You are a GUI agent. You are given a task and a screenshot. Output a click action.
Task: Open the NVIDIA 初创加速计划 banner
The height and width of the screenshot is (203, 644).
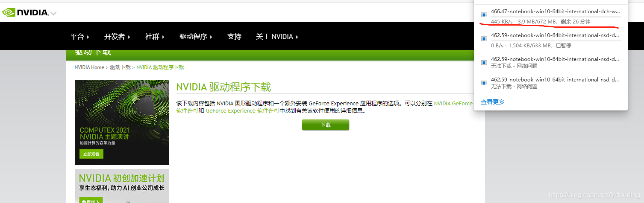pos(122,186)
